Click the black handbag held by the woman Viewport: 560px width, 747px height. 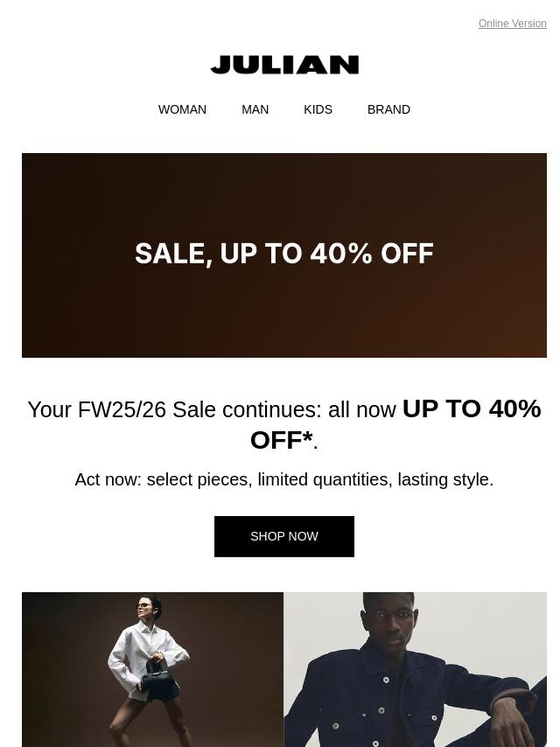coord(160,682)
